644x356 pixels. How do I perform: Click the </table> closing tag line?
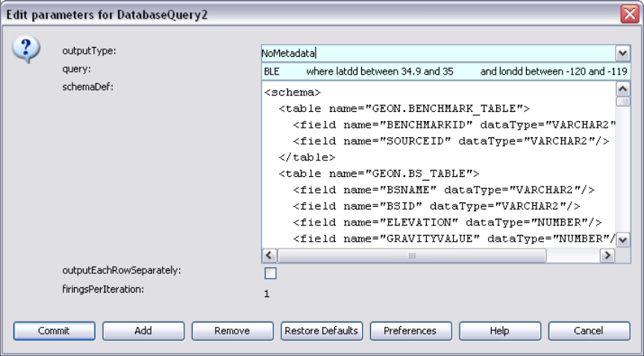307,157
